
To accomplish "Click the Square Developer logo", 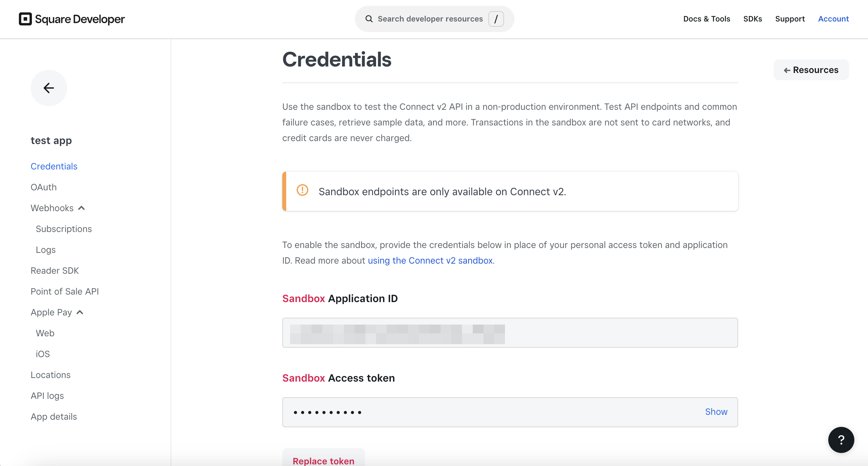I will 72,19.
